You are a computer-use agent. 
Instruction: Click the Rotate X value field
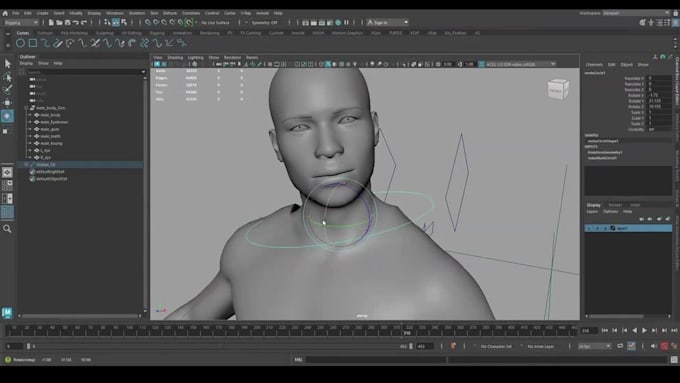tap(660, 95)
